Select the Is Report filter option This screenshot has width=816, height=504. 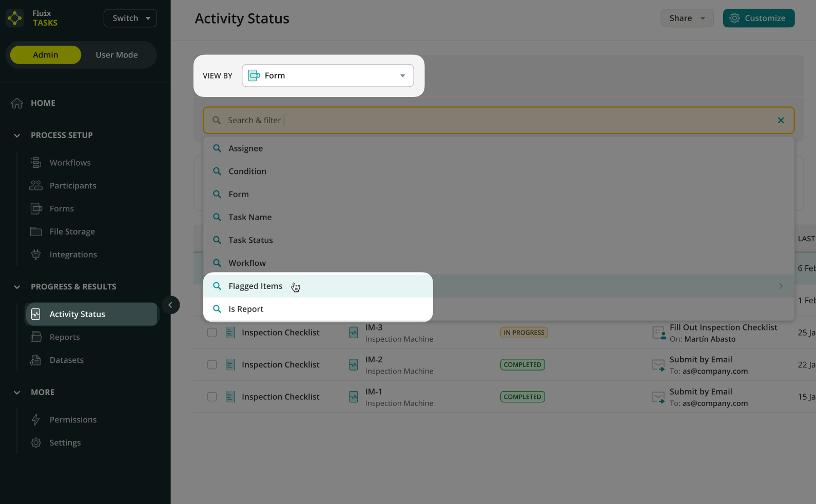click(246, 309)
